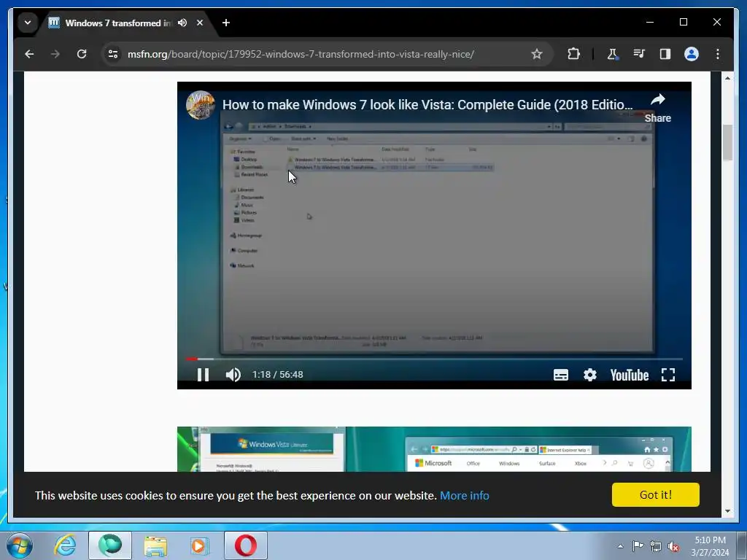Image resolution: width=747 pixels, height=560 pixels.
Task: Mute the video volume speaker
Action: [x=233, y=376]
